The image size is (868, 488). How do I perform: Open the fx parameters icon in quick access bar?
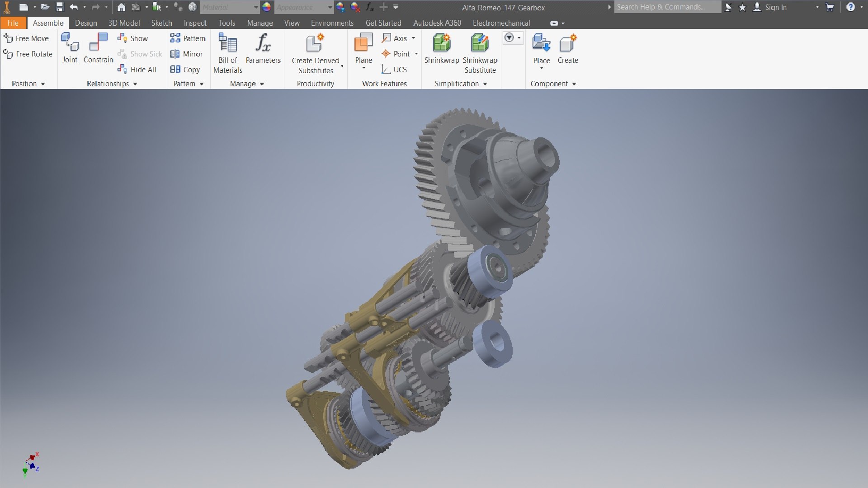[x=370, y=7]
